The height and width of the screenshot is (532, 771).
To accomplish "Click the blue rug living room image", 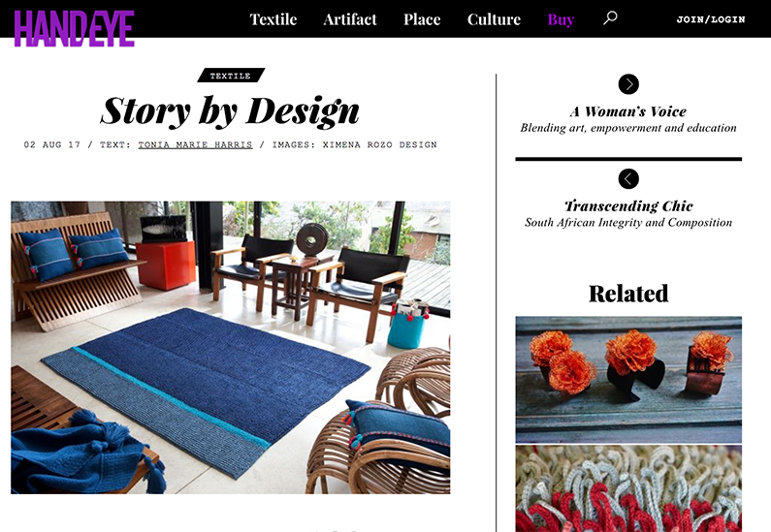I will [x=230, y=347].
